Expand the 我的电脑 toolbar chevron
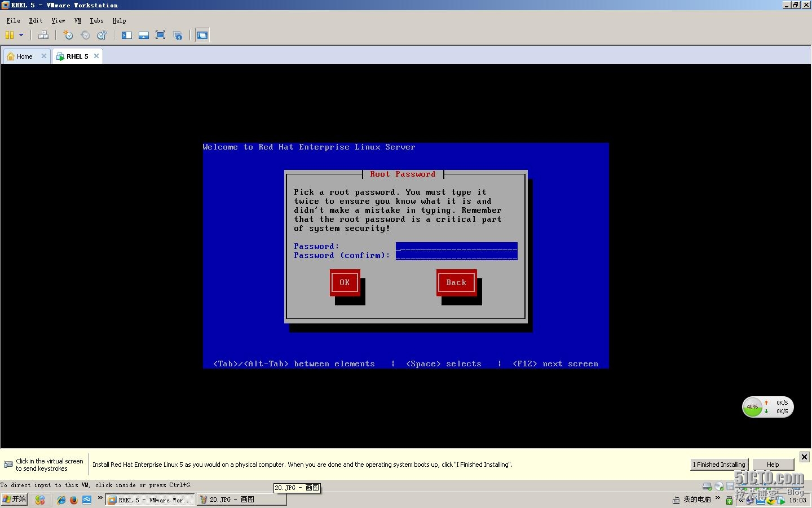Screen dimensions: 812x508 click(x=718, y=498)
